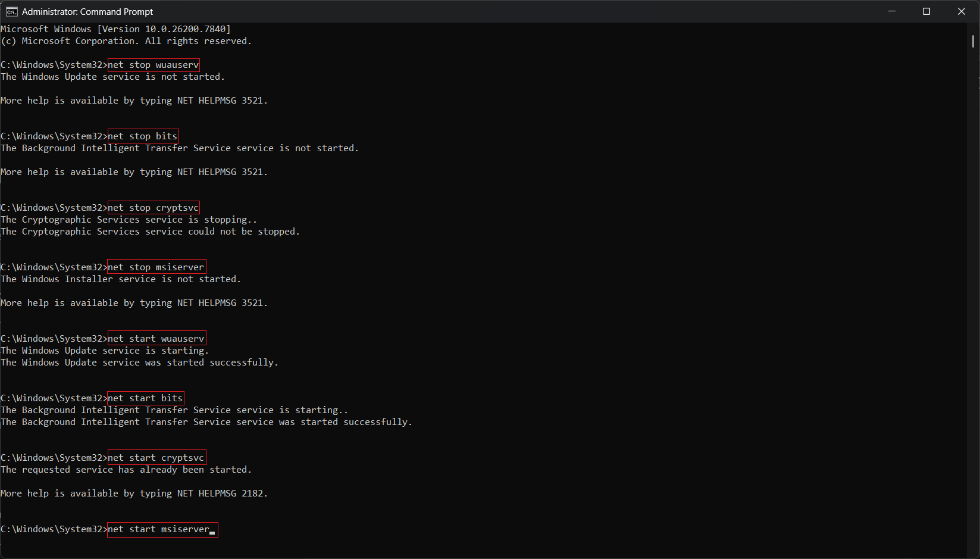The height and width of the screenshot is (559, 980).
Task: Click the 'net stop wuauserv' command
Action: [x=154, y=65]
